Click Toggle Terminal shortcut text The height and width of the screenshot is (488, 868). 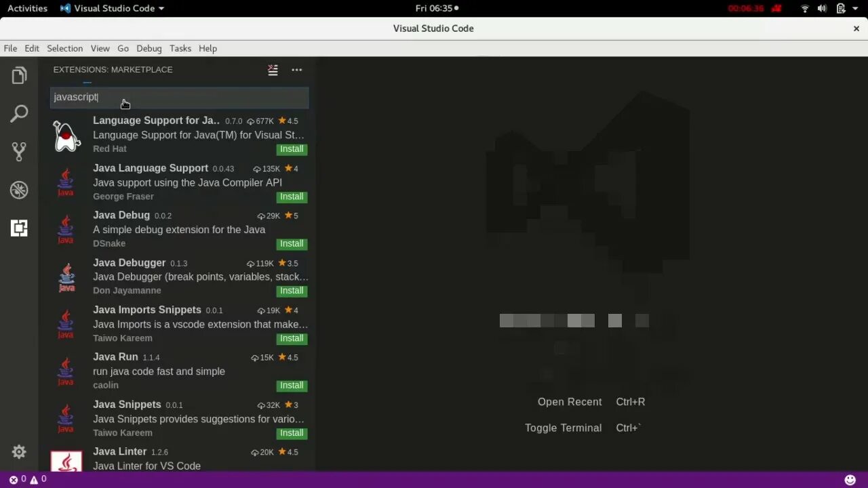tap(563, 428)
